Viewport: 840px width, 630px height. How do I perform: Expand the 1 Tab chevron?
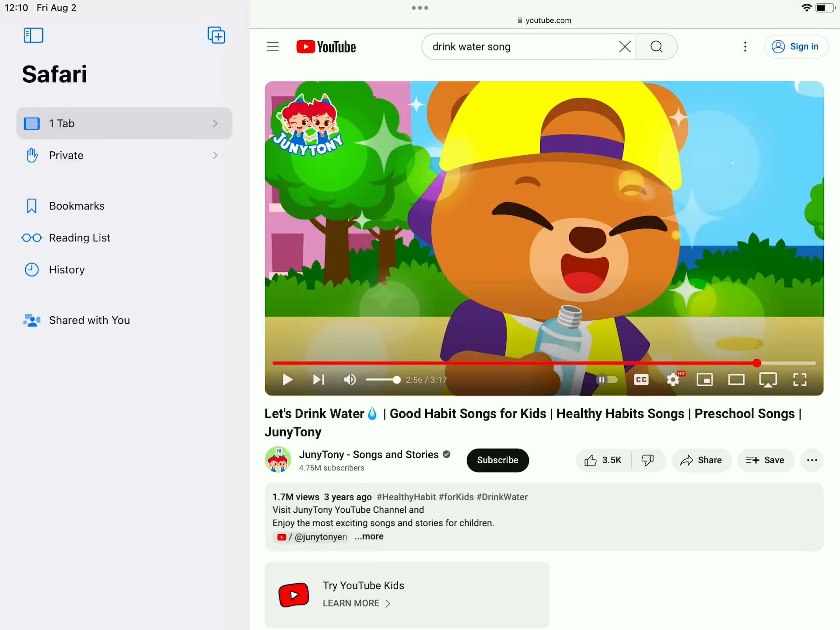[x=215, y=123]
